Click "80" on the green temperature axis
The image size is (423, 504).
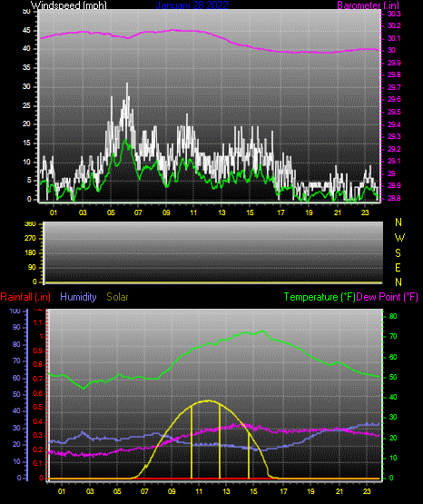point(393,316)
